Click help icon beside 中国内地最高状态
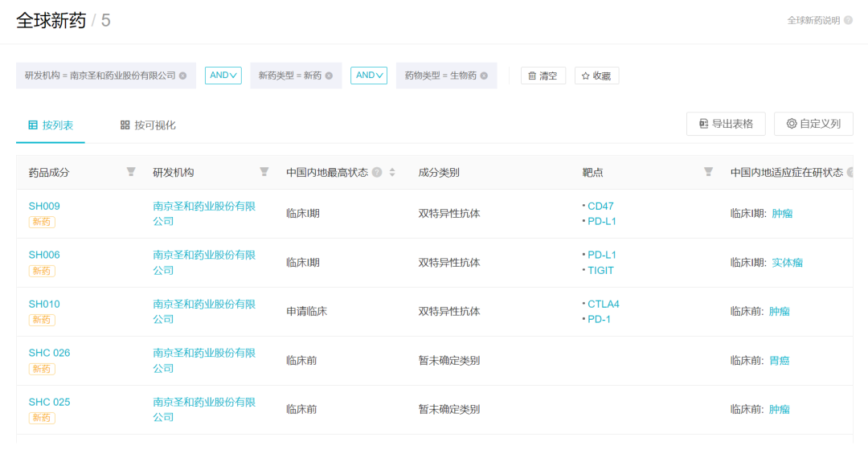The width and height of the screenshot is (868, 450). (x=377, y=172)
